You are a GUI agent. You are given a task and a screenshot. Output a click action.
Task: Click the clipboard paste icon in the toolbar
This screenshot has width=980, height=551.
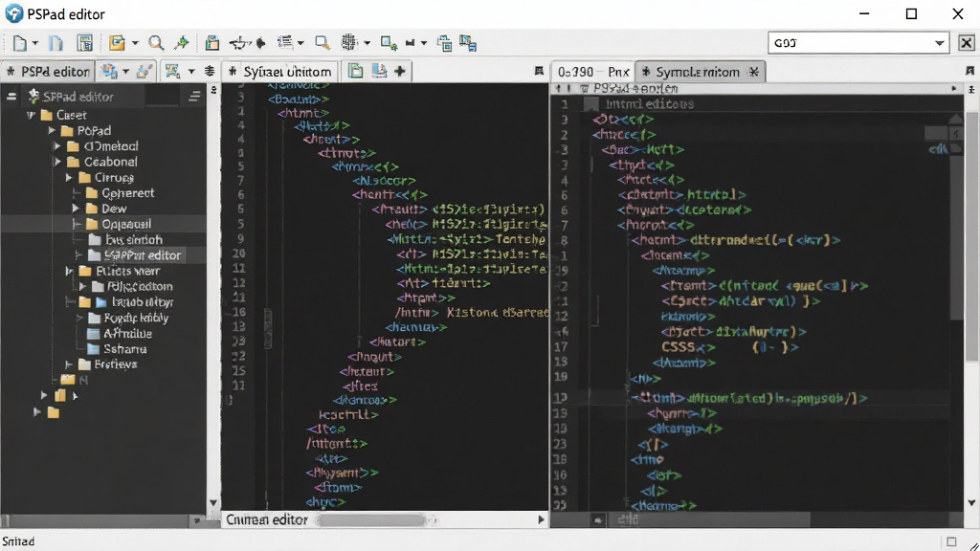pyautogui.click(x=212, y=43)
